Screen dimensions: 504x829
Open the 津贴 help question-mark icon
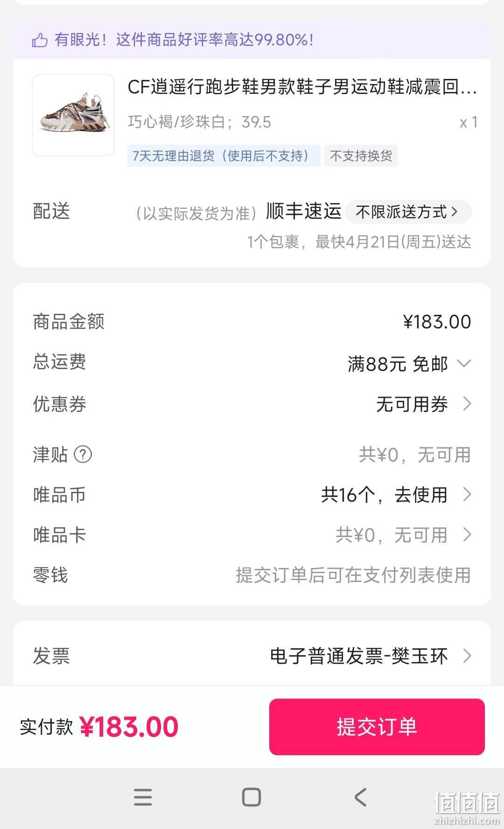(83, 454)
